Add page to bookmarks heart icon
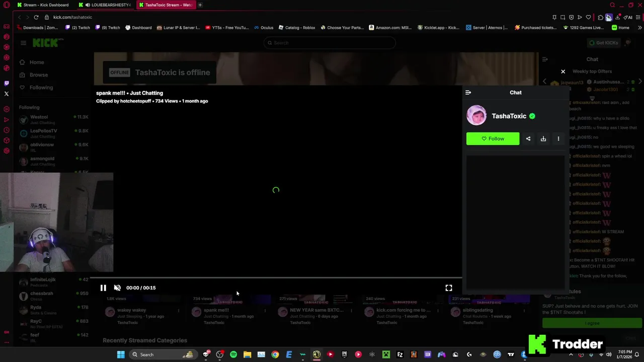The height and width of the screenshot is (362, 644). (x=588, y=17)
